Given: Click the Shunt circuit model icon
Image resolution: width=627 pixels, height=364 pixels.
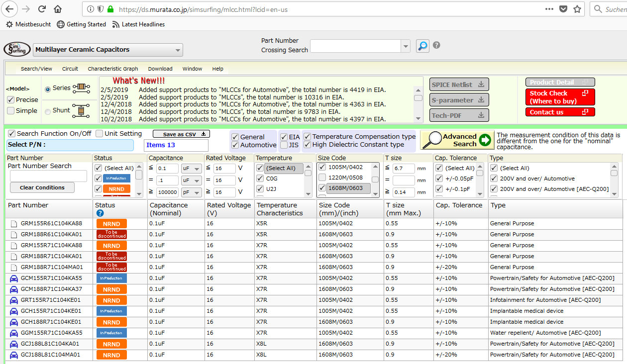Looking at the screenshot, I should pos(81,110).
